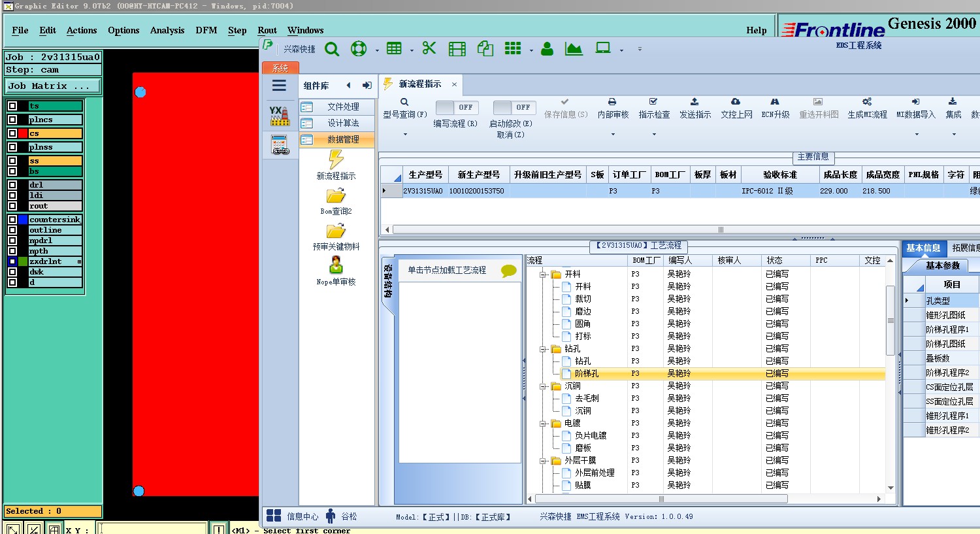The image size is (980, 534).
Task: Click MI数据导入 toolbar button
Action: [x=915, y=108]
